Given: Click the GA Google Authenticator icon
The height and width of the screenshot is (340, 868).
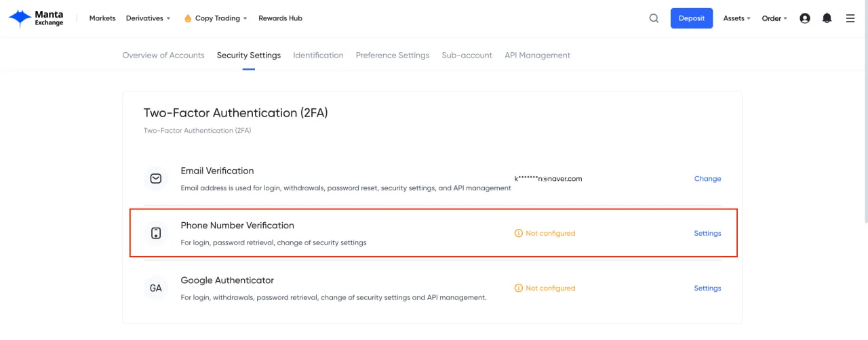Looking at the screenshot, I should (x=156, y=288).
